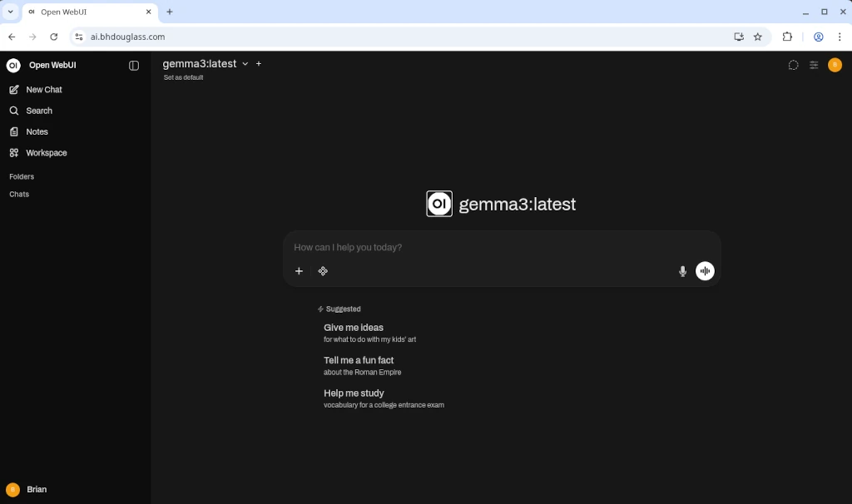This screenshot has width=852, height=504.
Task: Select the Open WebUI browser tab
Action: (90, 12)
